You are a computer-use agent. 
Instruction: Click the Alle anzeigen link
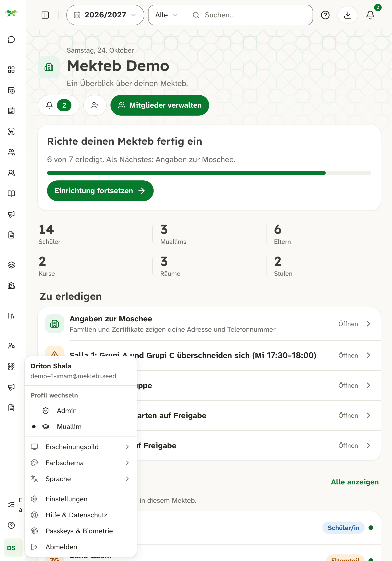(355, 482)
